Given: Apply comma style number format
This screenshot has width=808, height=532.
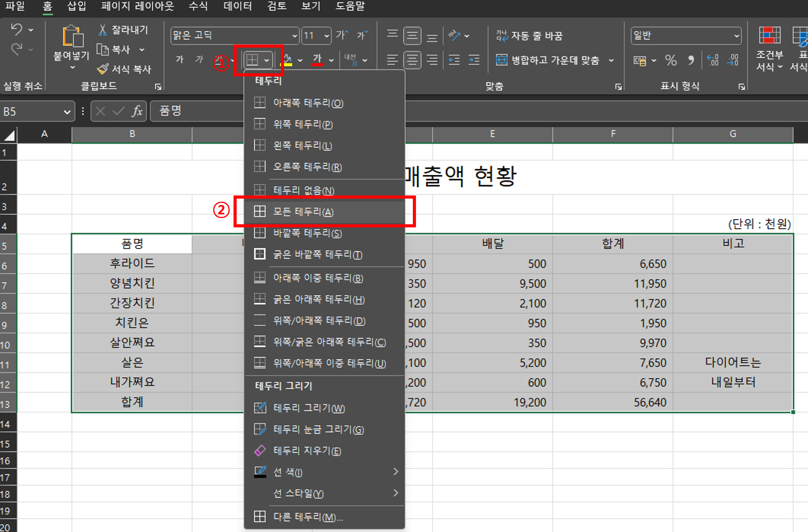Looking at the screenshot, I should point(691,60).
